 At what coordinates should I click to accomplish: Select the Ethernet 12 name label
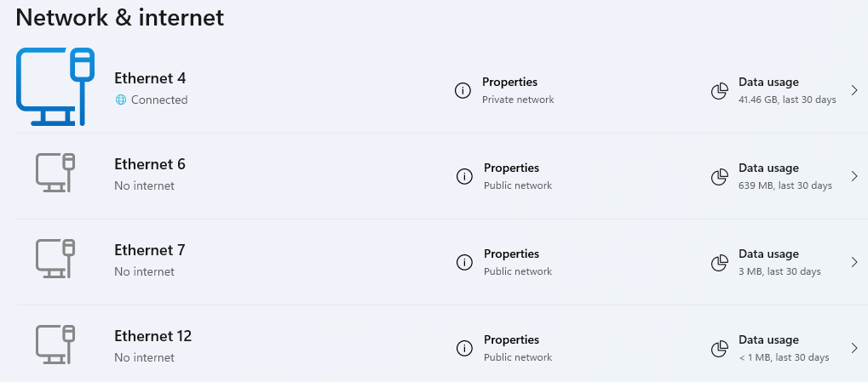pyautogui.click(x=152, y=336)
